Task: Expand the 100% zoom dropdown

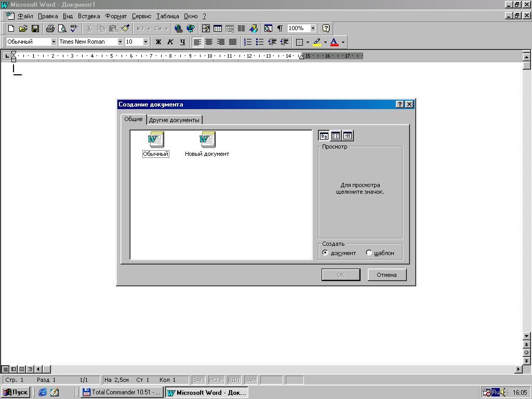Action: click(x=313, y=29)
